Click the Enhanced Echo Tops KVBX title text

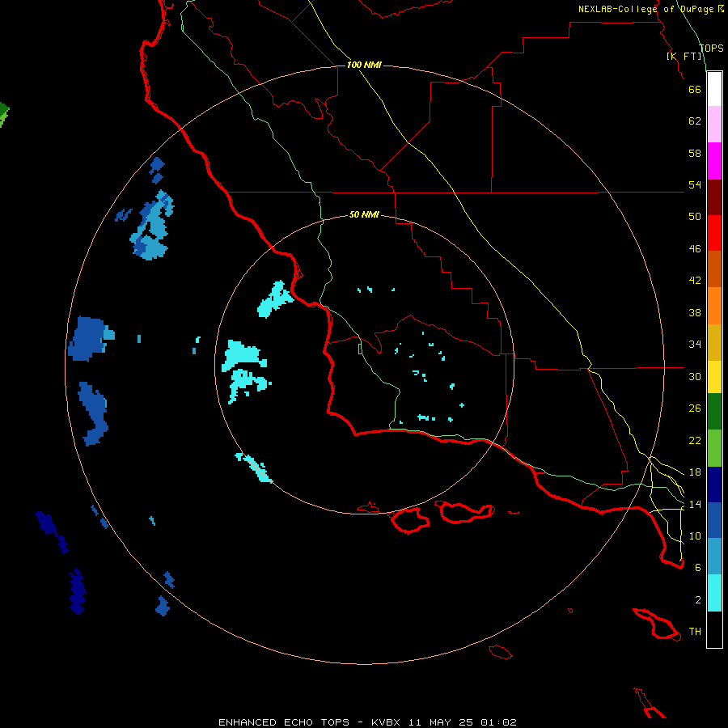click(367, 722)
